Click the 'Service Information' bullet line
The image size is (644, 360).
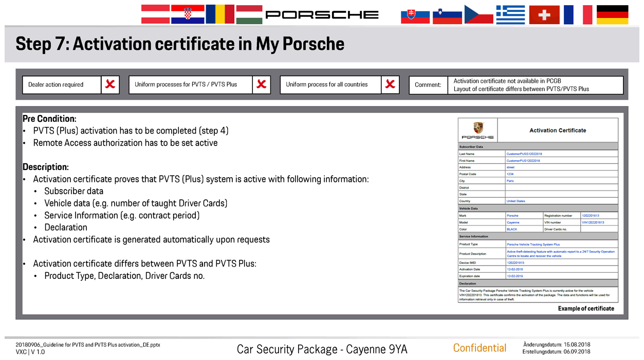point(122,215)
